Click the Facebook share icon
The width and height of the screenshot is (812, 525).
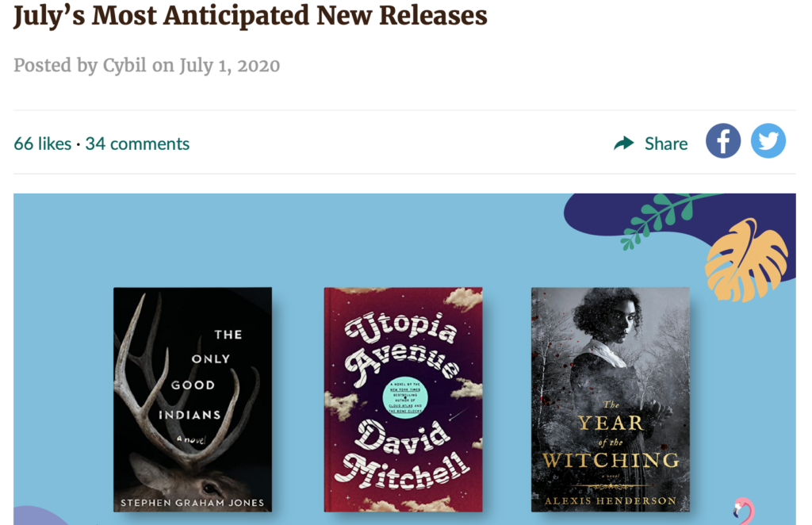pos(723,141)
